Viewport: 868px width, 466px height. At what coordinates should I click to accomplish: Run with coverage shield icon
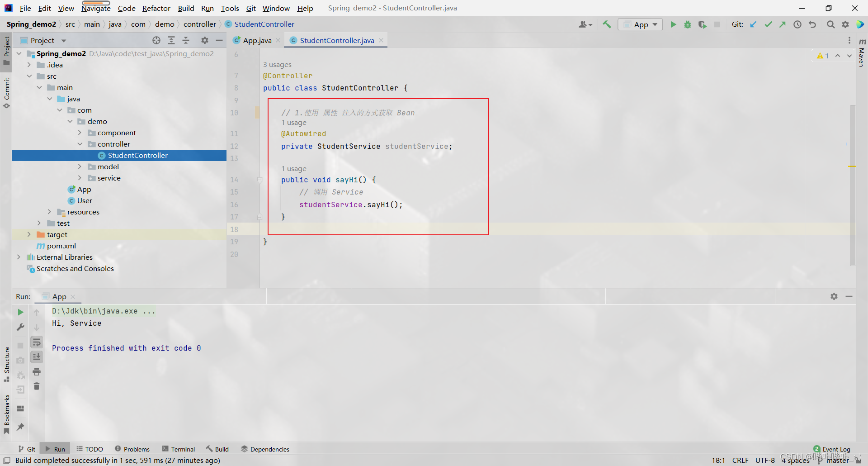702,24
